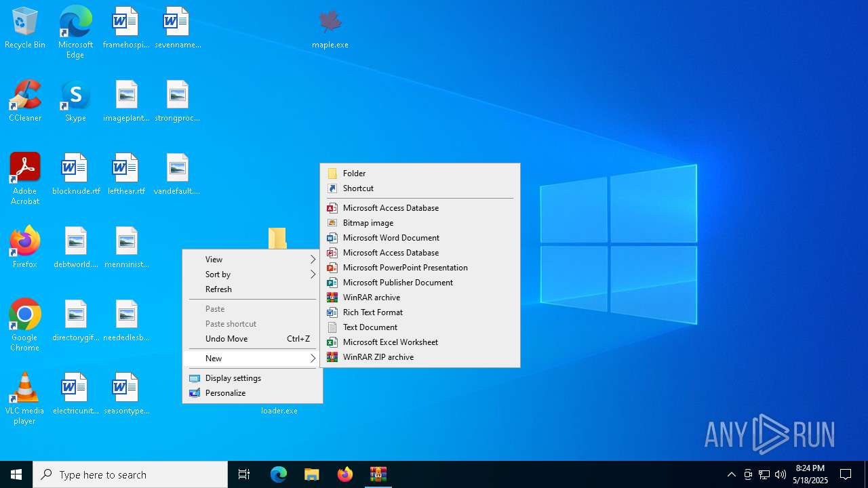Select the VLC media player shortcut

coord(25,398)
